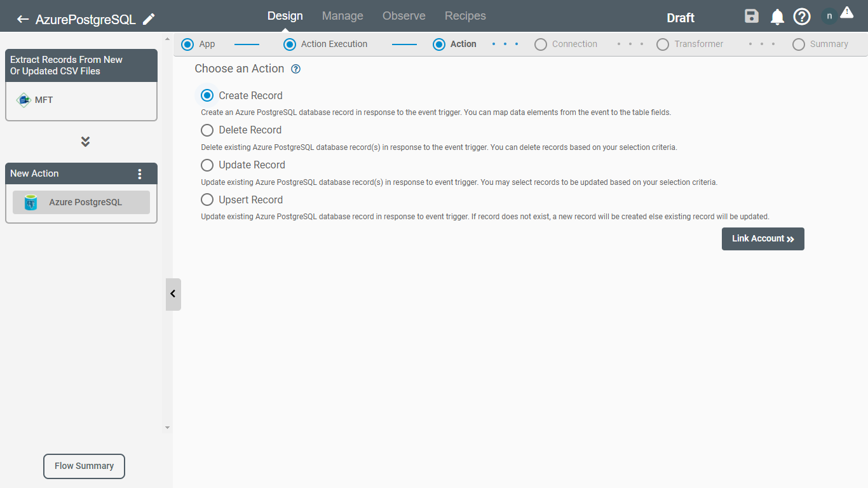
Task: Switch to the Recipes tab
Action: [465, 16]
